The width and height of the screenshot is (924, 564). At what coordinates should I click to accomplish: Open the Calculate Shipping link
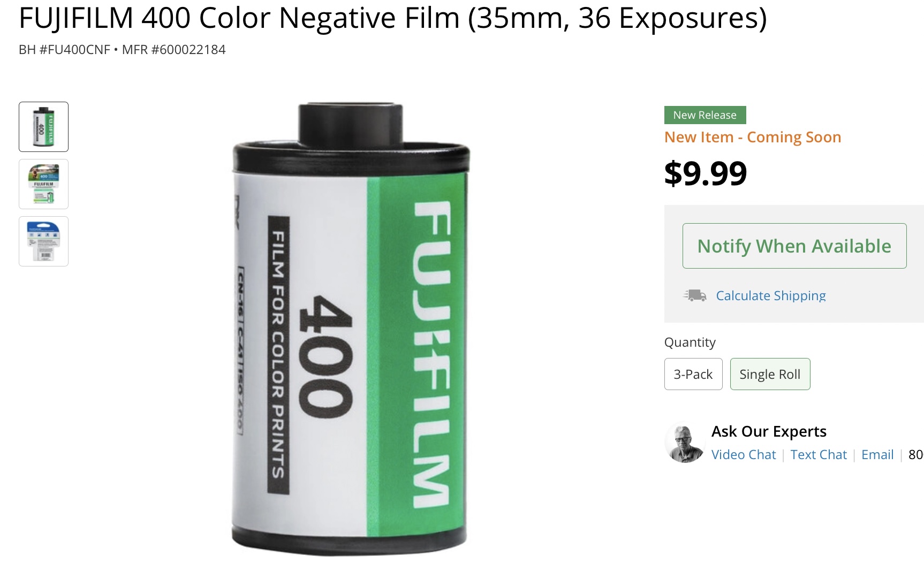(x=771, y=295)
